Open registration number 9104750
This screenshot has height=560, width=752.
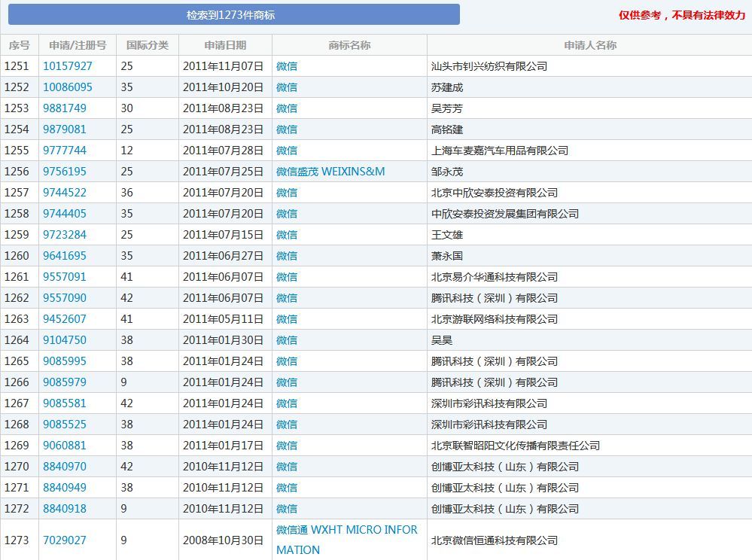pyautogui.click(x=65, y=340)
